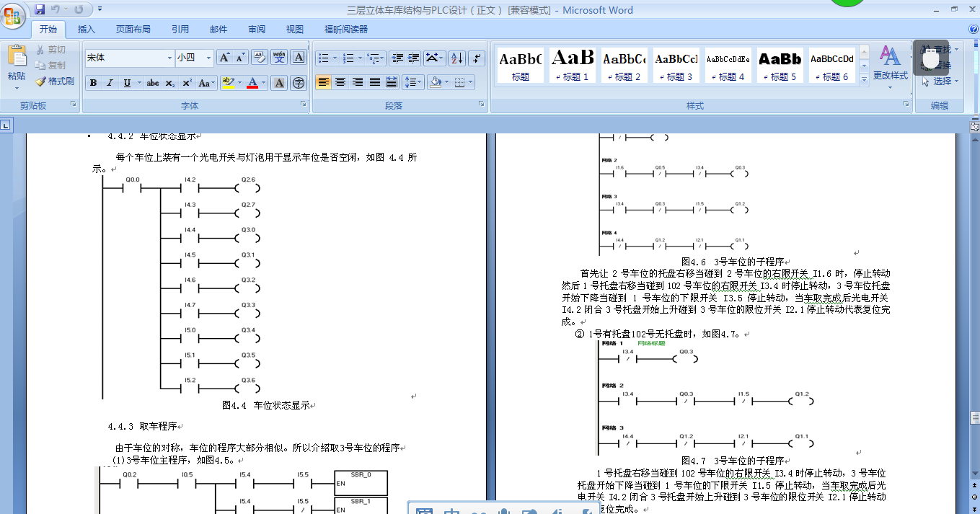Screen dimensions: 980x514
Task: Center the paragraph text
Action: tap(340, 82)
